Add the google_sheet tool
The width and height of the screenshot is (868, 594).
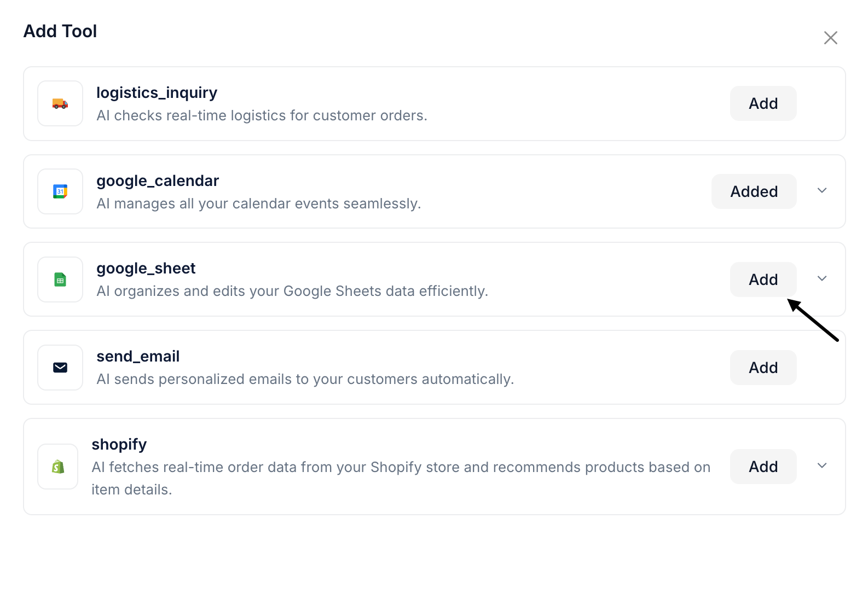coord(763,279)
